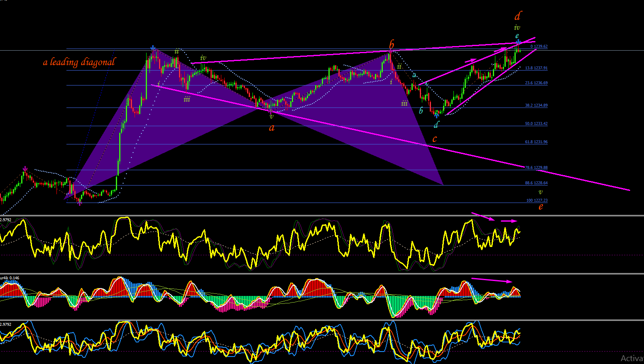Click the cyan sub-wave label "b"
The image size is (644, 364).
click(421, 110)
